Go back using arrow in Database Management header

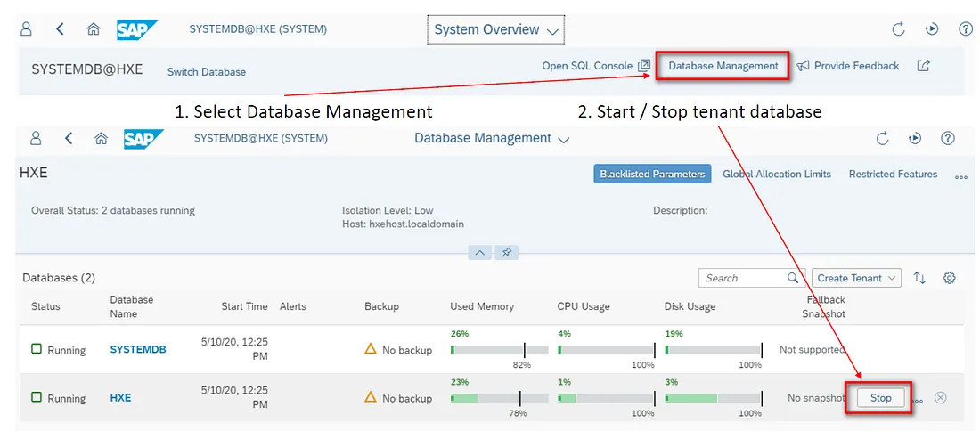(69, 138)
